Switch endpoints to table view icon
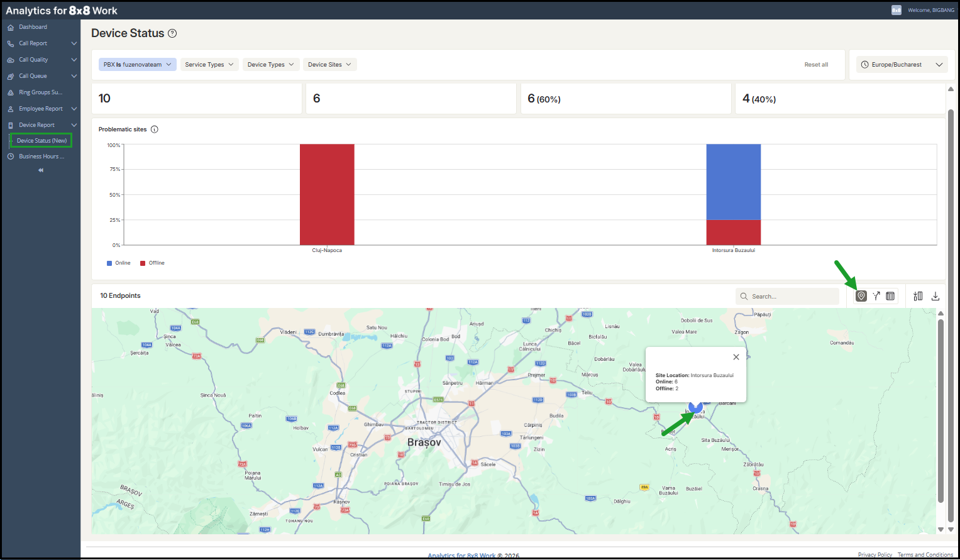The height and width of the screenshot is (560, 960). [890, 296]
